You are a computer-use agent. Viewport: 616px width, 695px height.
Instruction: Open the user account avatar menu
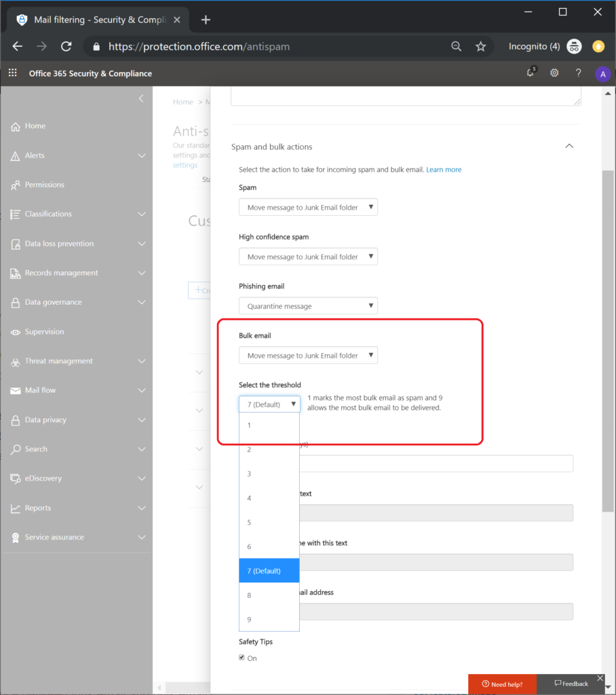pos(602,74)
